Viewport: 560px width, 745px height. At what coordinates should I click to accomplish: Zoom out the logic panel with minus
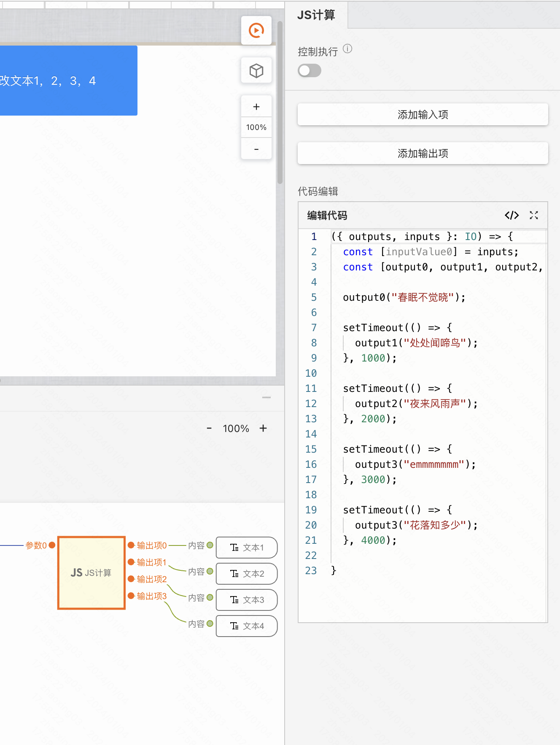[x=209, y=428]
